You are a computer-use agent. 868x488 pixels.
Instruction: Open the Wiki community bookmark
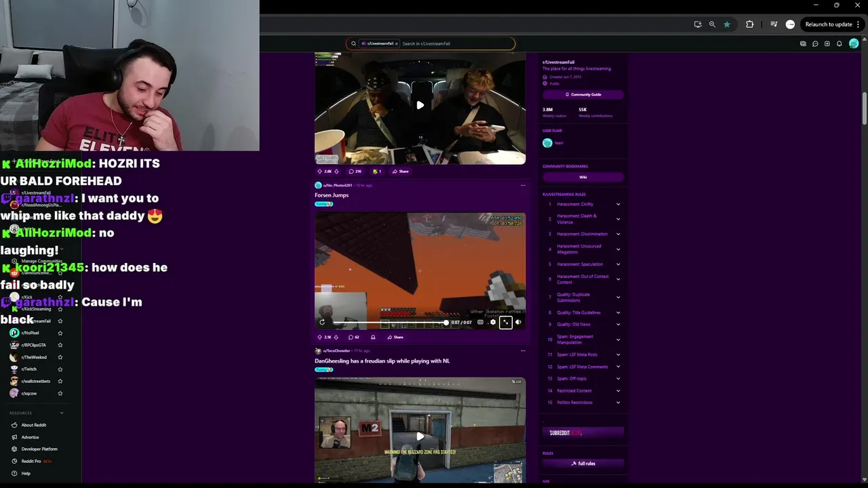click(x=583, y=178)
